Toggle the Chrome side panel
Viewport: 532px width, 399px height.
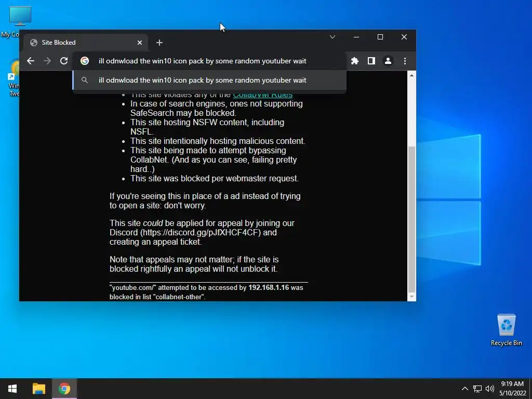tap(371, 61)
